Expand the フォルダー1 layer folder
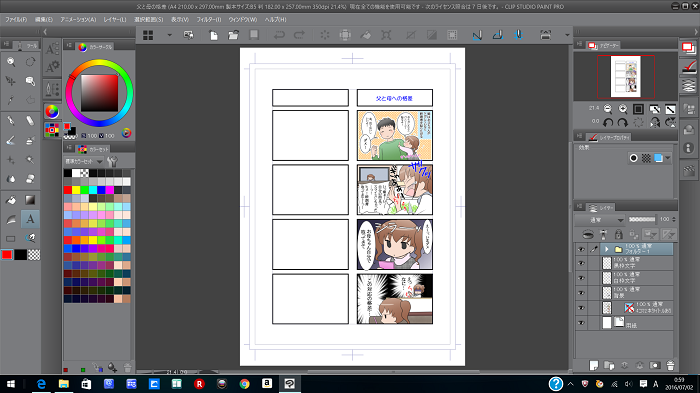The width and height of the screenshot is (700, 393). [x=607, y=249]
